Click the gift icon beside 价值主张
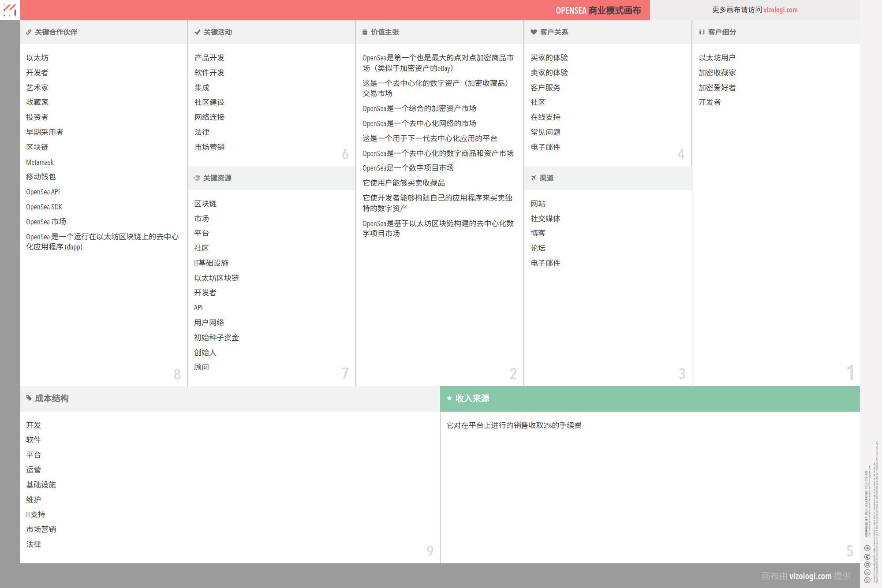 pyautogui.click(x=365, y=32)
